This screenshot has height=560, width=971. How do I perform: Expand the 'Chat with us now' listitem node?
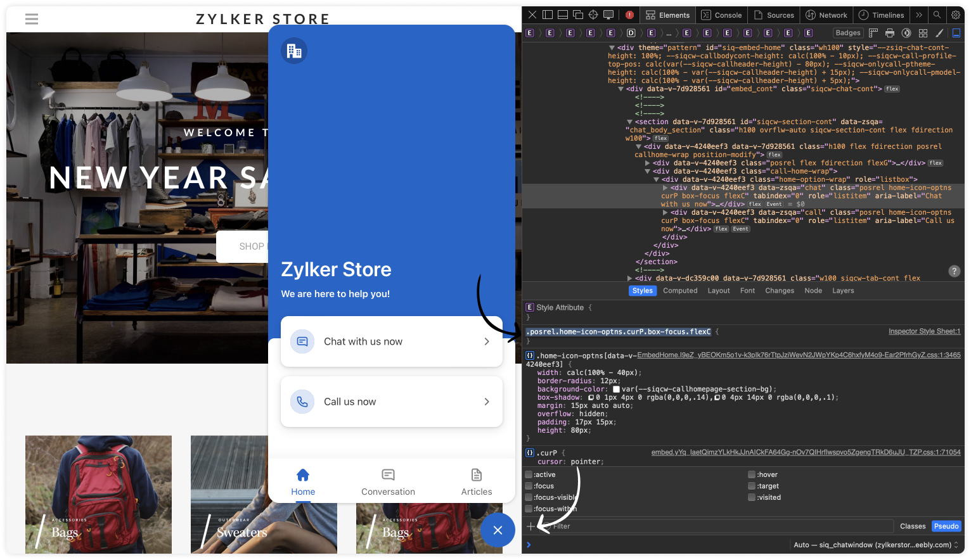[x=665, y=188]
